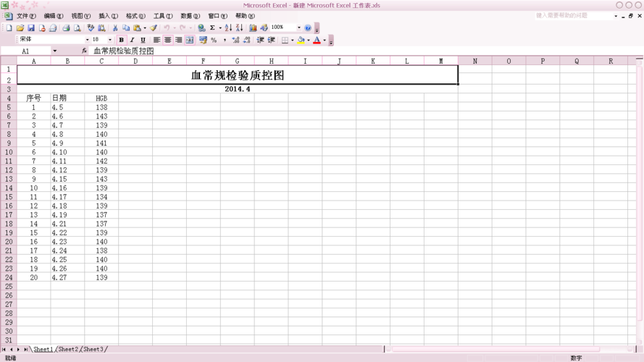Click the formula bar input

pyautogui.click(x=366, y=51)
